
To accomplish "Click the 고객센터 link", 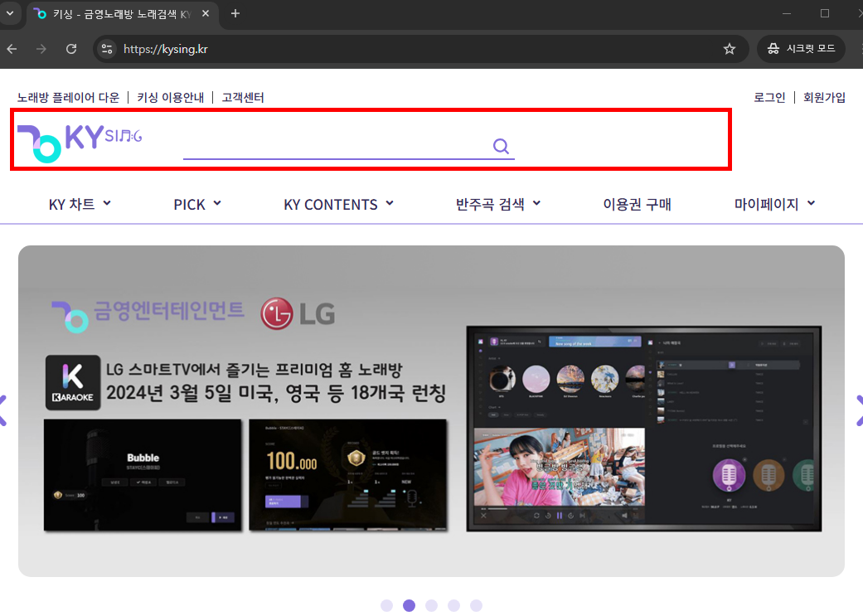I will [x=244, y=97].
